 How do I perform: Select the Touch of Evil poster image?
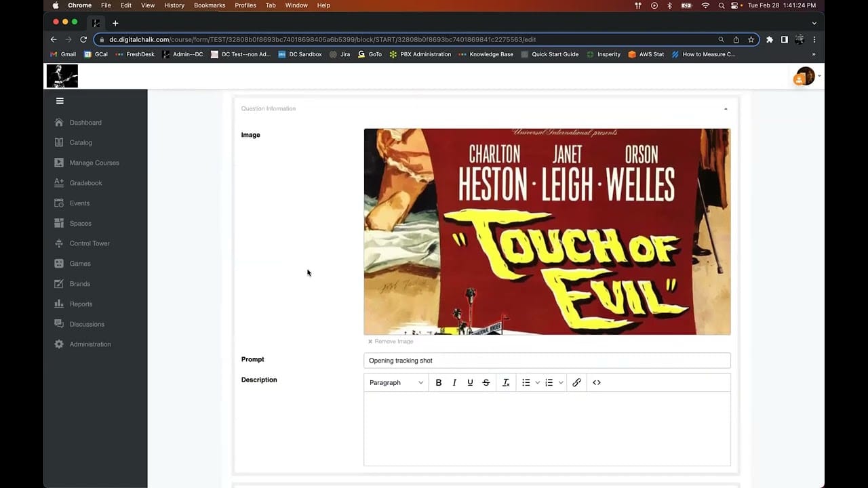[x=547, y=232]
